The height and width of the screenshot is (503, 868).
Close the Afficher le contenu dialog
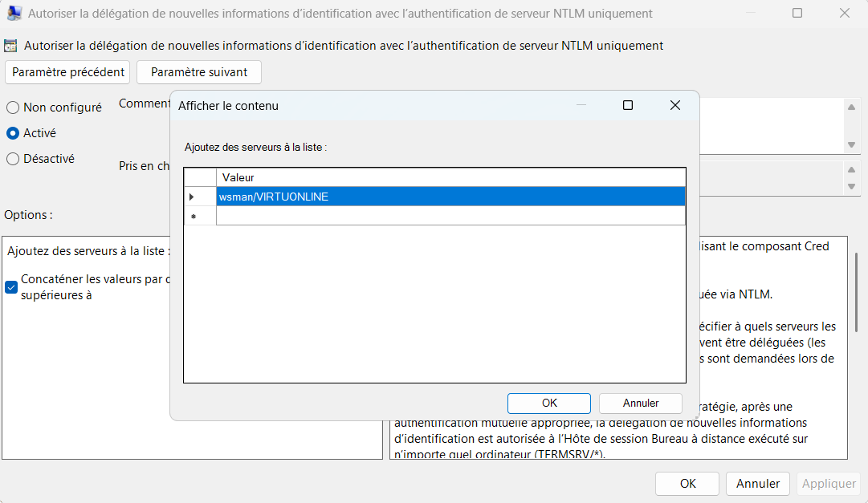(674, 105)
